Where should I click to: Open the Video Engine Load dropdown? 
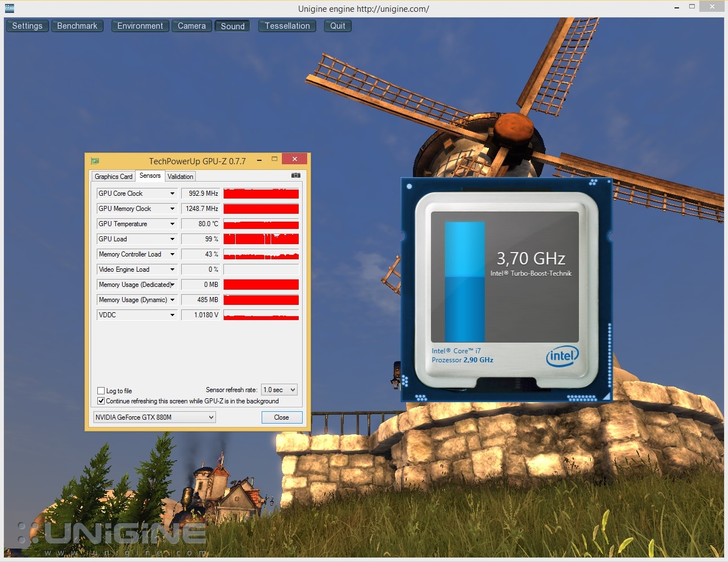click(x=172, y=269)
